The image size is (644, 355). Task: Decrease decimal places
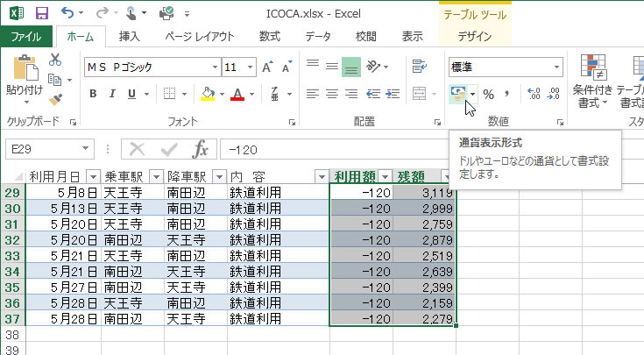[554, 94]
